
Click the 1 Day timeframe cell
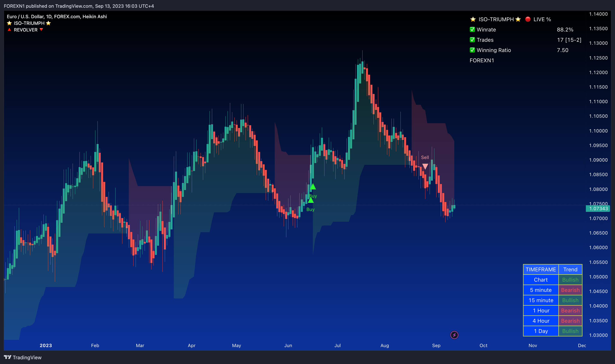[x=541, y=331]
